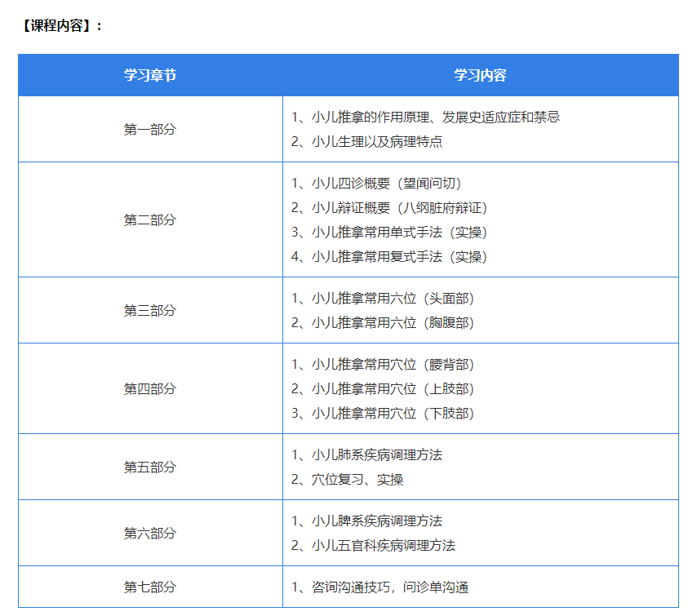Select the 第一部分 chapter cell
697x616 pixels.
pos(150,129)
